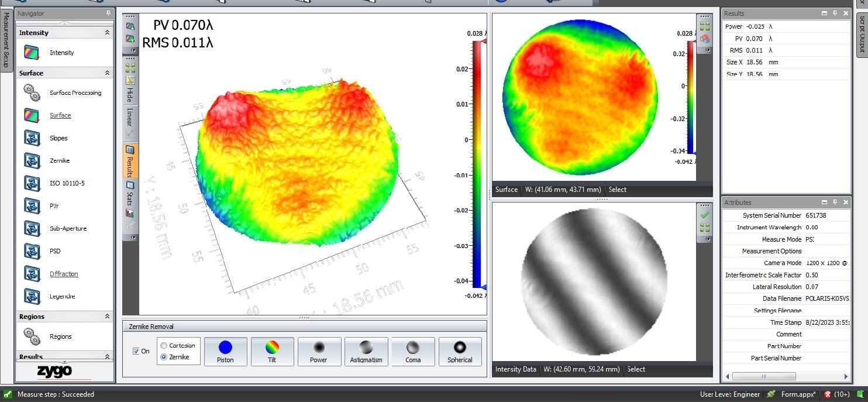Viewport: 868px width, 402px height.
Task: Open the Diffraction analysis icon
Action: tap(32, 273)
